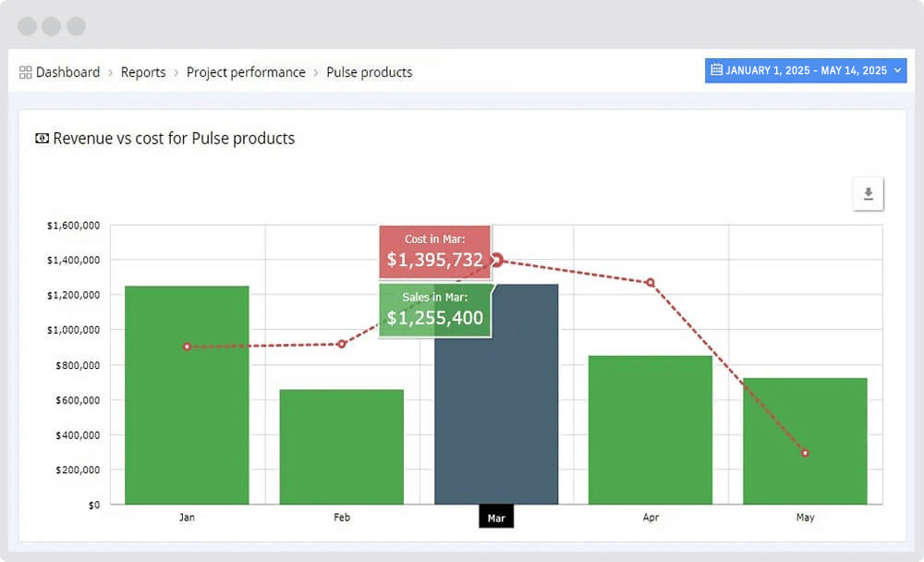This screenshot has height=562, width=924.
Task: Click the red cost marker on the May data point
Action: [805, 453]
